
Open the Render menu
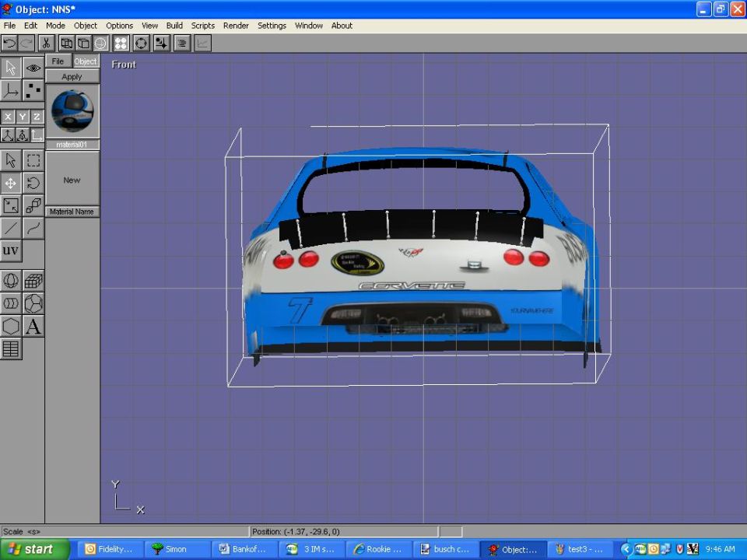(236, 26)
